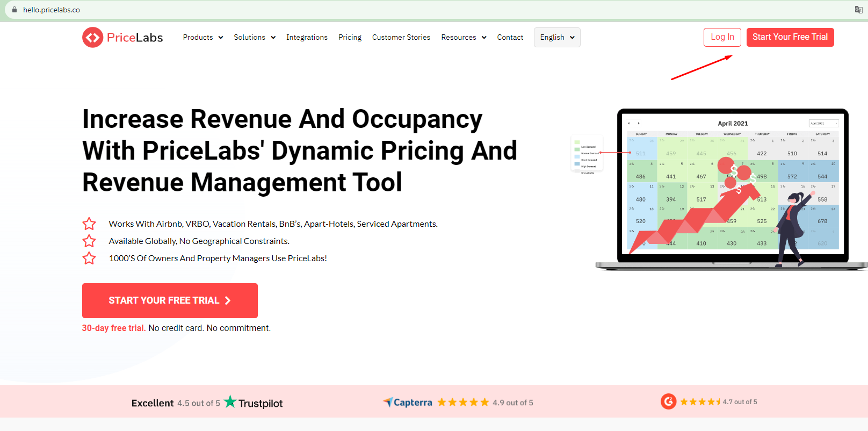This screenshot has width=868, height=431.
Task: Click '4.7 out of 5' G2 score
Action: 740,402
